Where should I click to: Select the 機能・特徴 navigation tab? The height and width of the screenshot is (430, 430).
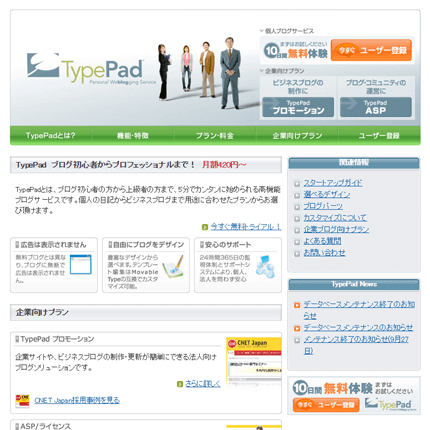(x=133, y=136)
